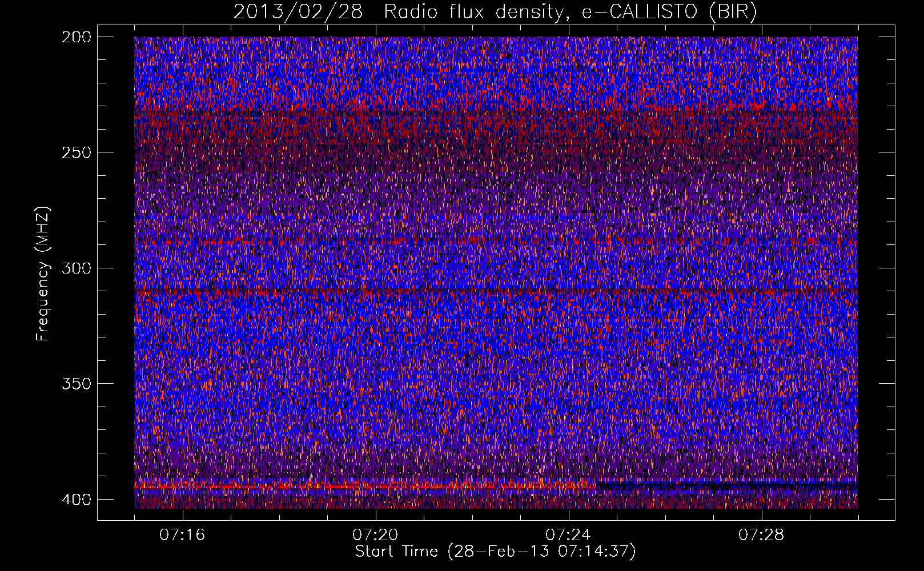Click the 400 frequency tick label

pyautogui.click(x=76, y=499)
